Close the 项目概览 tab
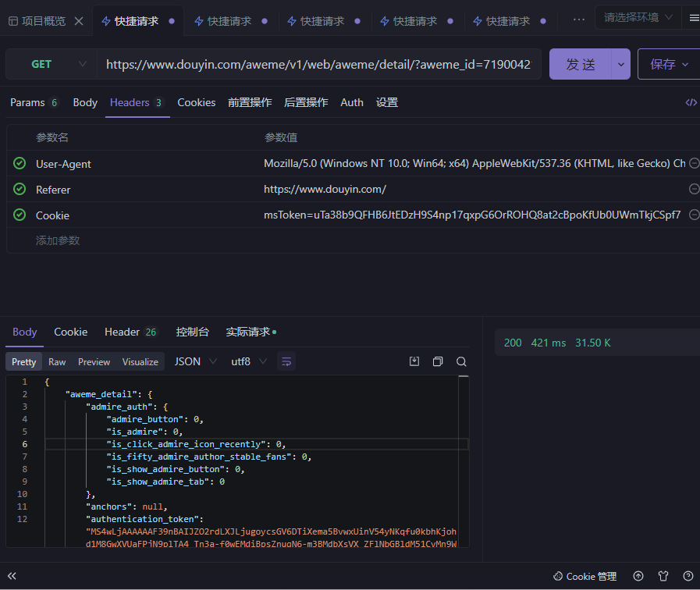Screen dimensions: 700x590 point(79,21)
